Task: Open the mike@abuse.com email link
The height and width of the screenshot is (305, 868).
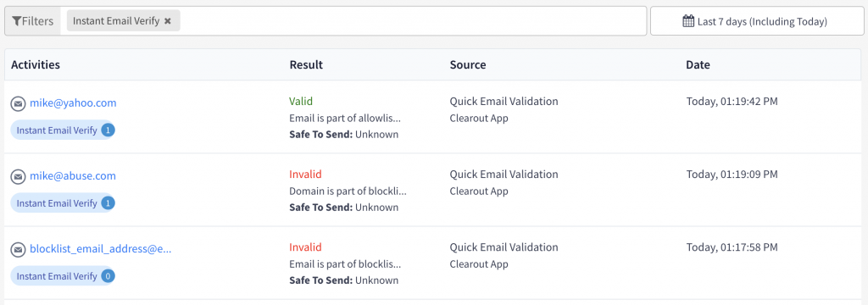Action: coord(73,176)
